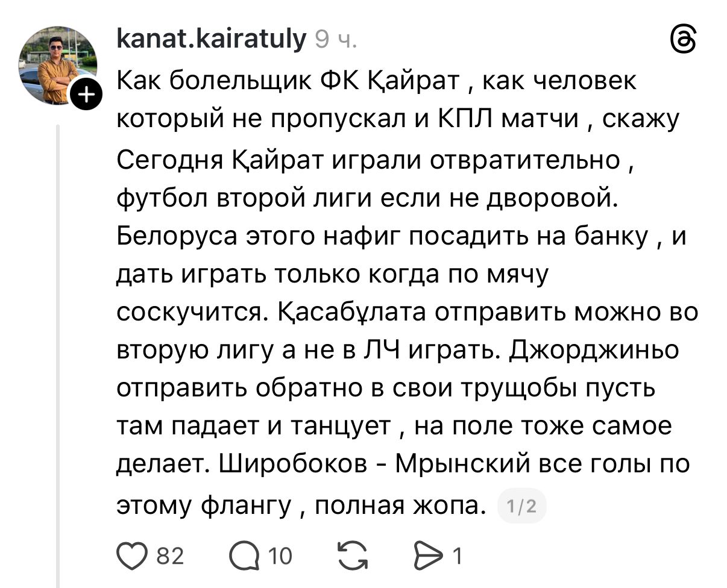View the 10 replies count
The height and width of the screenshot is (588, 727).
(280, 555)
